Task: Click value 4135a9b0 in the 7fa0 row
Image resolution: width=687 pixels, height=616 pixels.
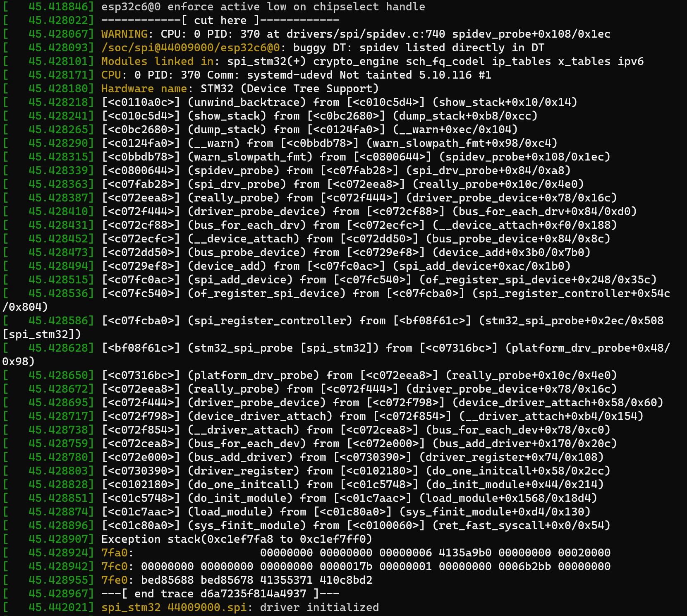Action: click(x=465, y=553)
